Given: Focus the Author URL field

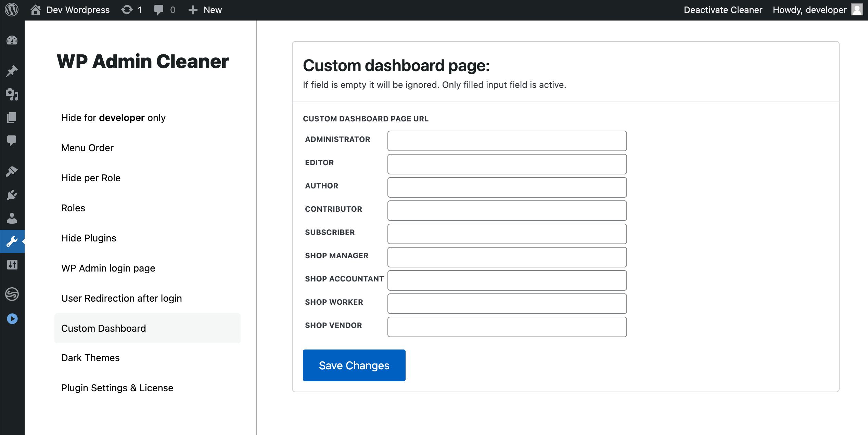Looking at the screenshot, I should click(507, 187).
